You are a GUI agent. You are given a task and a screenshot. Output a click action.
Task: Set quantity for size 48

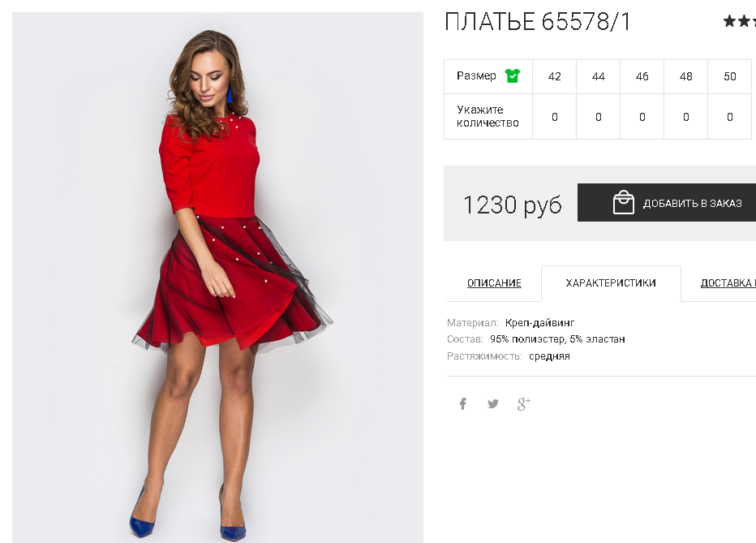coord(686,117)
